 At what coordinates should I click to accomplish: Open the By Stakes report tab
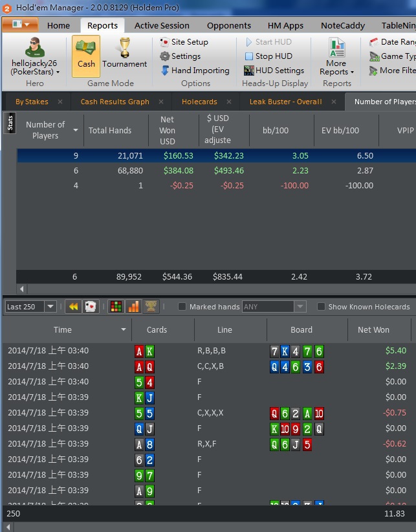click(32, 102)
